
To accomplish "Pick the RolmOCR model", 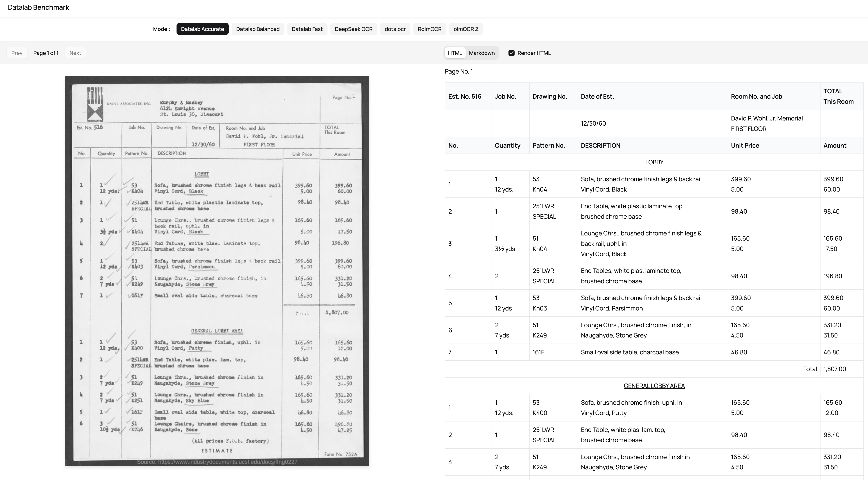I will (429, 29).
